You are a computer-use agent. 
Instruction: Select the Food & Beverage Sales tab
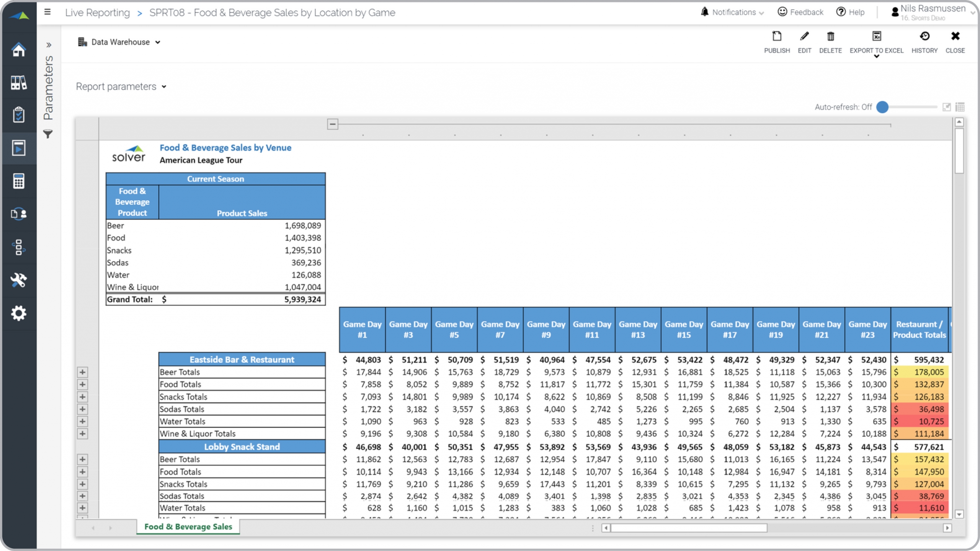188,526
